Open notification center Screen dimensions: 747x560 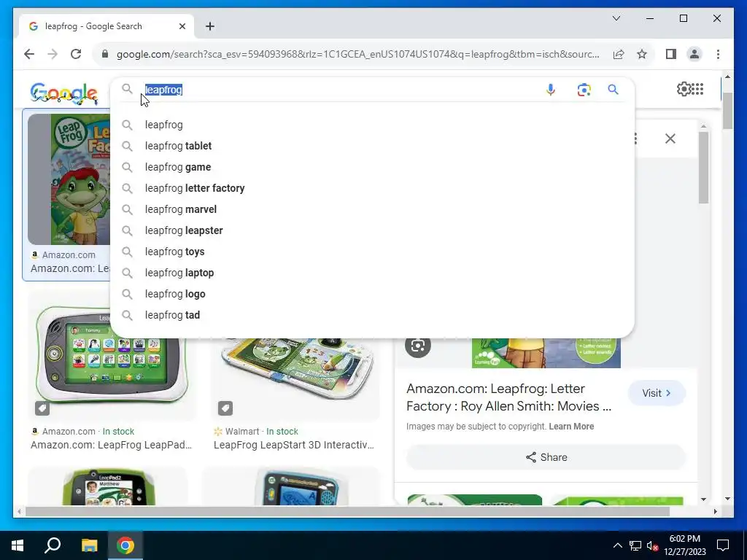pyautogui.click(x=723, y=545)
